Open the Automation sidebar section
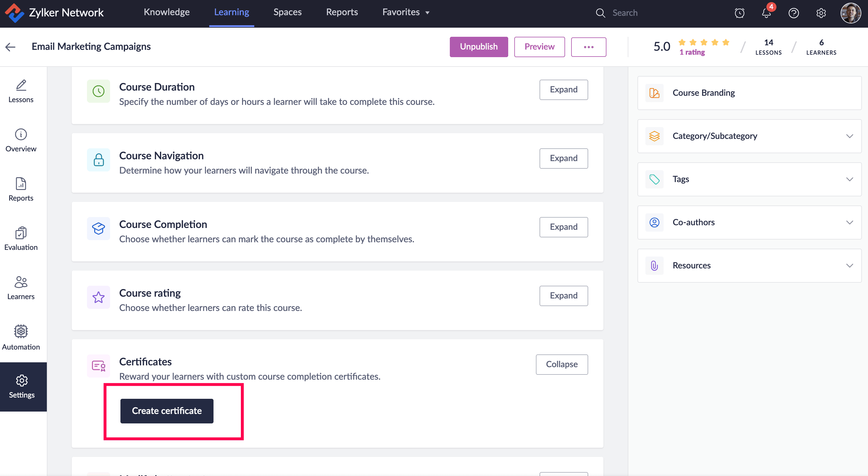Viewport: 868px width, 476px height. [x=21, y=337]
